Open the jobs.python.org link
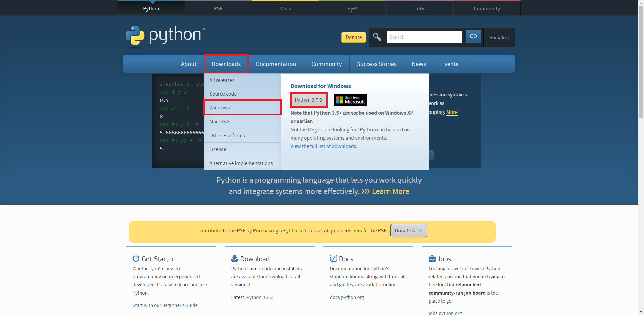This screenshot has height=315, width=644. pyautogui.click(x=445, y=313)
